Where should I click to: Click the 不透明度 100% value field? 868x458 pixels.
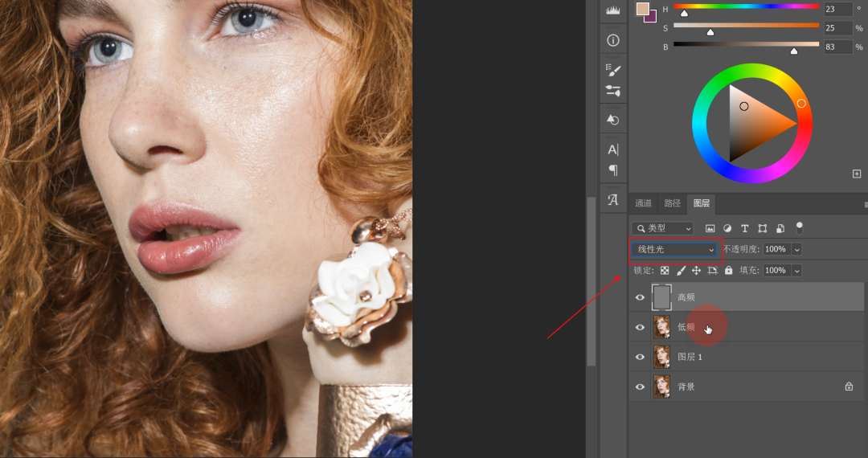[x=777, y=249]
